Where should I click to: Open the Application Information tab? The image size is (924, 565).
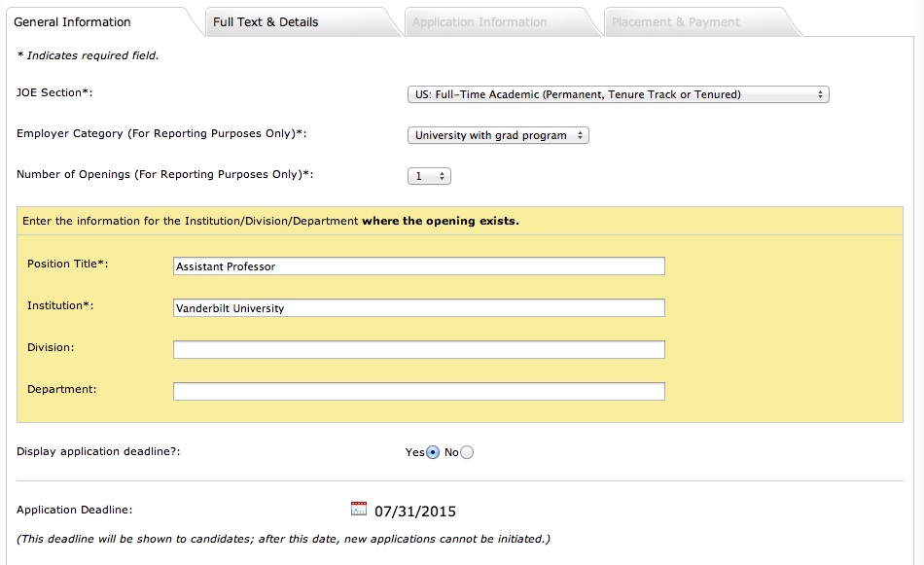pos(480,21)
